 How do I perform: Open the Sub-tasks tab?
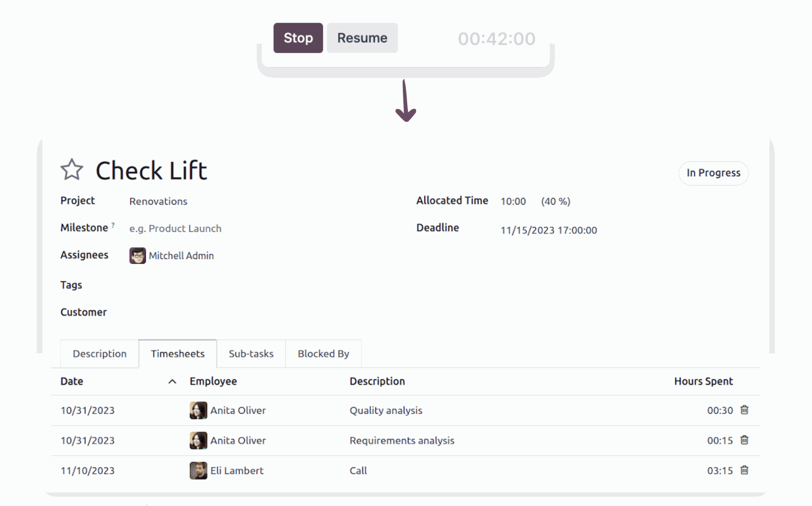pyautogui.click(x=251, y=354)
